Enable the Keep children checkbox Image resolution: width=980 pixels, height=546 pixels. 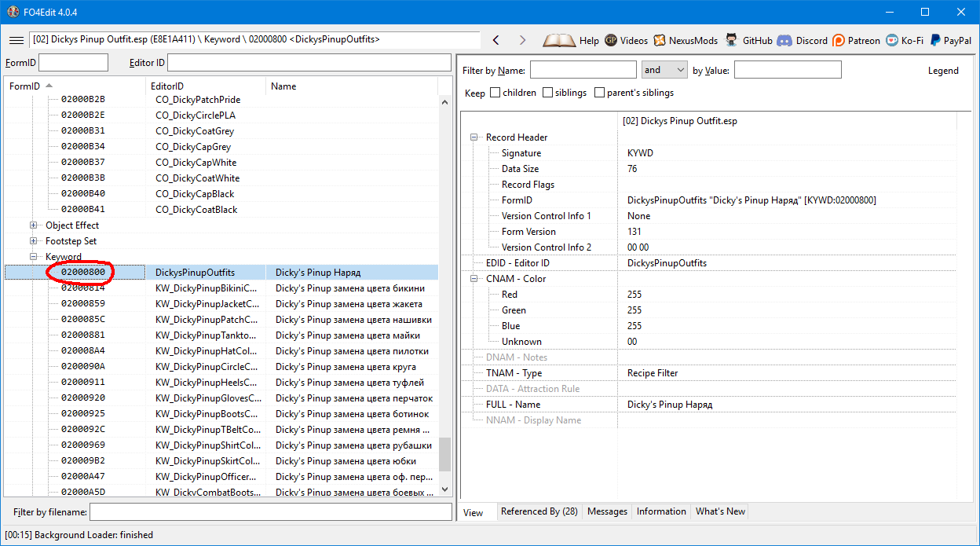[x=495, y=93]
